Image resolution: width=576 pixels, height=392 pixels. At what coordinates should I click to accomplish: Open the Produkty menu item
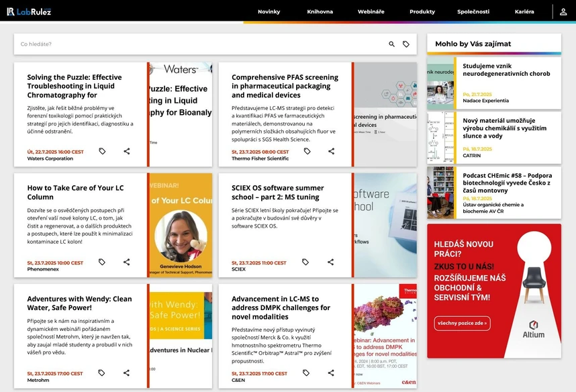point(423,11)
